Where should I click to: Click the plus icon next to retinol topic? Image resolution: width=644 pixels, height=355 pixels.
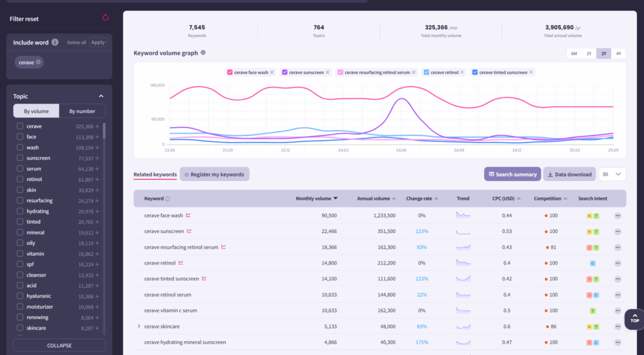pyautogui.click(x=97, y=180)
